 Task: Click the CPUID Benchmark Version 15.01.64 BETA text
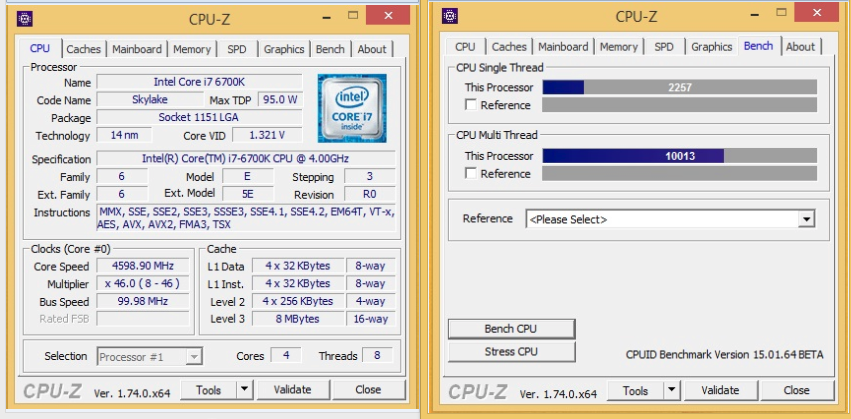click(x=724, y=355)
